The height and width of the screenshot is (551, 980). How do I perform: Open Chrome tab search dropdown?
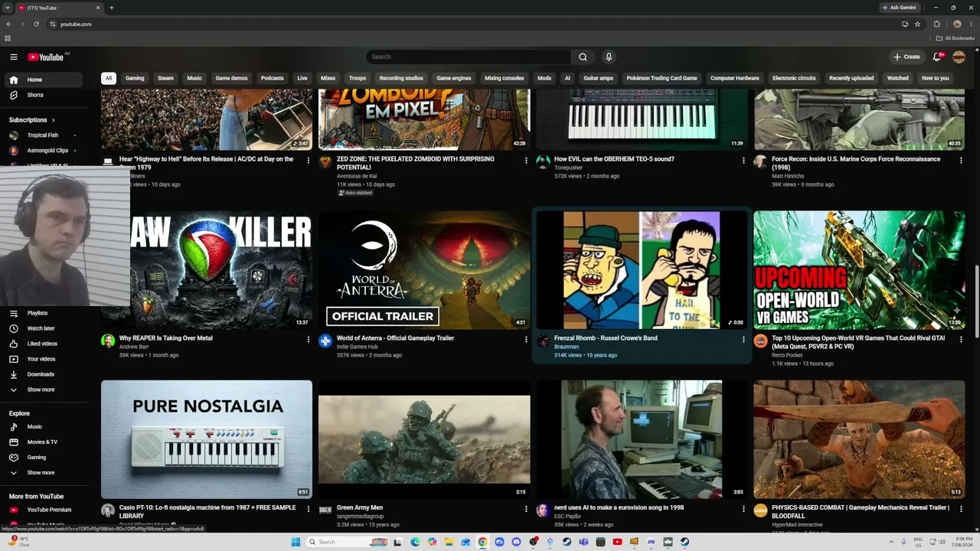tap(8, 8)
